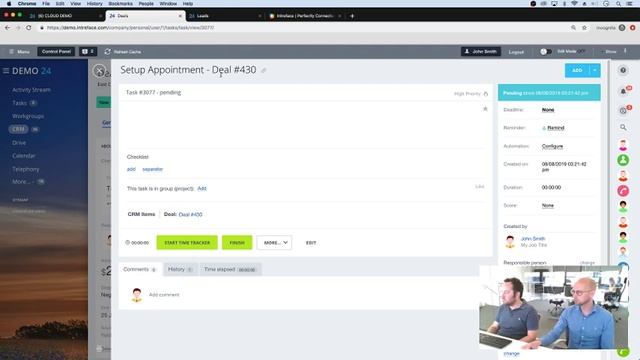This screenshot has height=360, width=640.
Task: Click the Refresh Cache icon
Action: [x=107, y=51]
